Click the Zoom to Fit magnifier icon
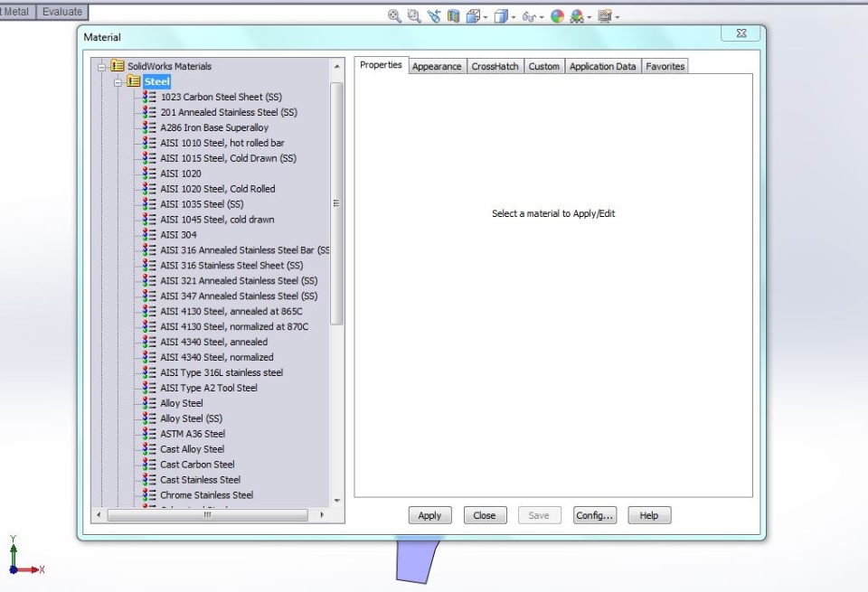868x592 pixels. click(394, 16)
